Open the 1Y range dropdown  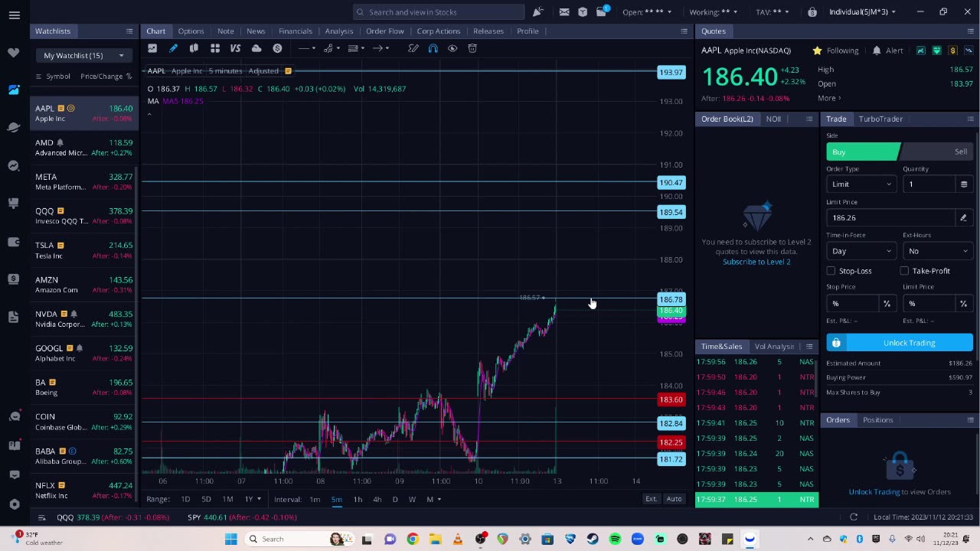pyautogui.click(x=252, y=499)
